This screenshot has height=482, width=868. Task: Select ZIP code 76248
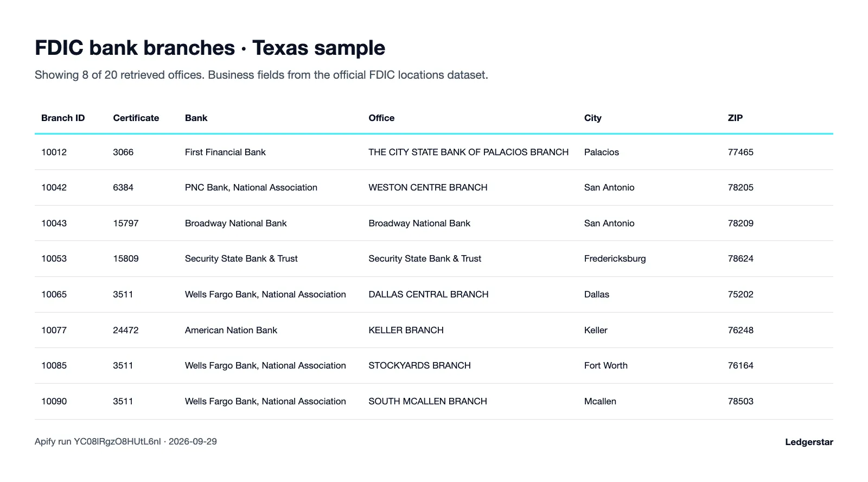coord(741,330)
